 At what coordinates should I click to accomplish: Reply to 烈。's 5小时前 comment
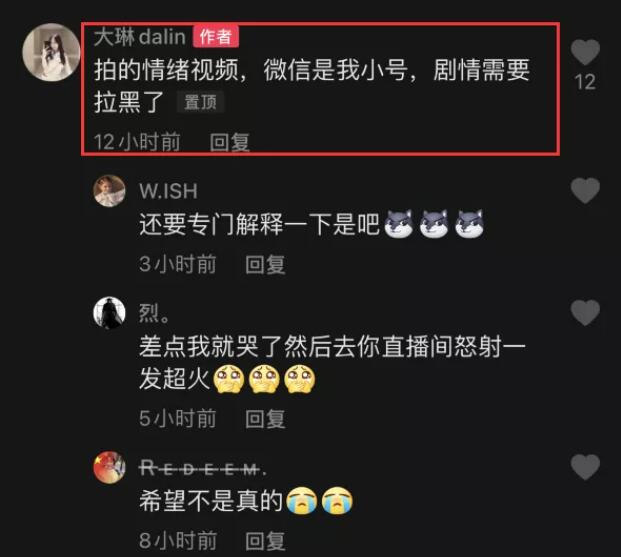[x=265, y=419]
